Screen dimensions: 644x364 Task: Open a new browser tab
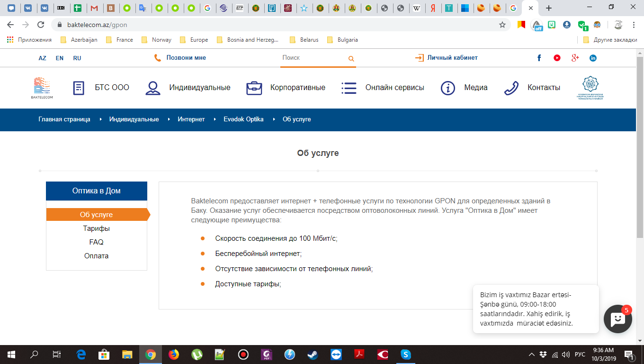coord(549,8)
